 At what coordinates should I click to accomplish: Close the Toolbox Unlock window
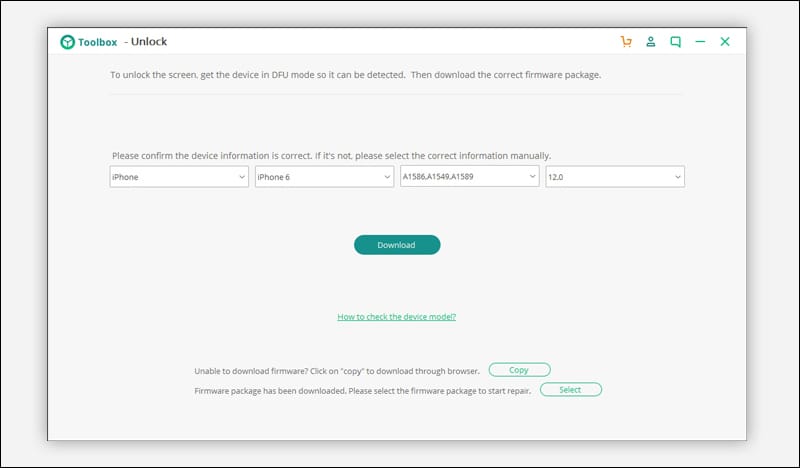(x=725, y=42)
